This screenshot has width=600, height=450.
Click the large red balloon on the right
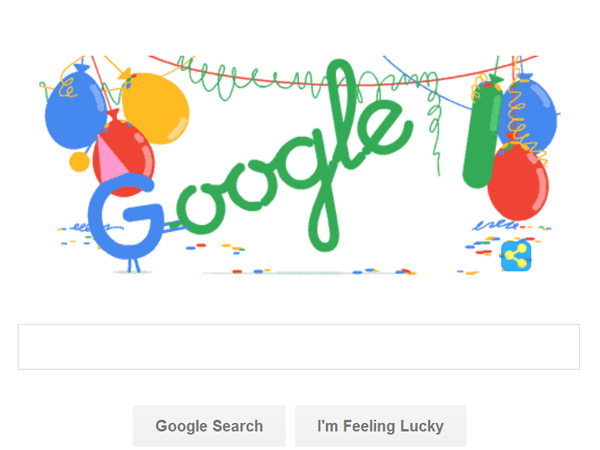(x=517, y=182)
